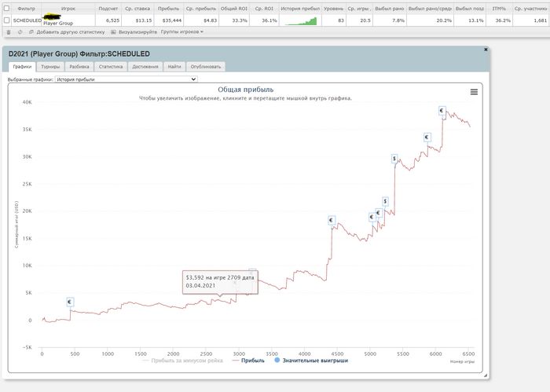Click the image icon beside Визуализируйте
The height and width of the screenshot is (392, 550).
pyautogui.click(x=113, y=32)
